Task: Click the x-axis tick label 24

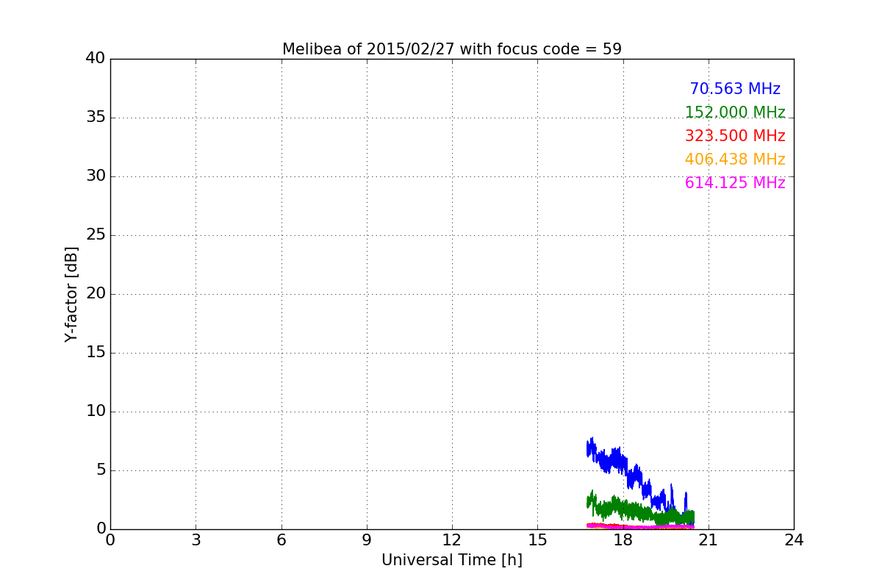Action: (x=794, y=540)
